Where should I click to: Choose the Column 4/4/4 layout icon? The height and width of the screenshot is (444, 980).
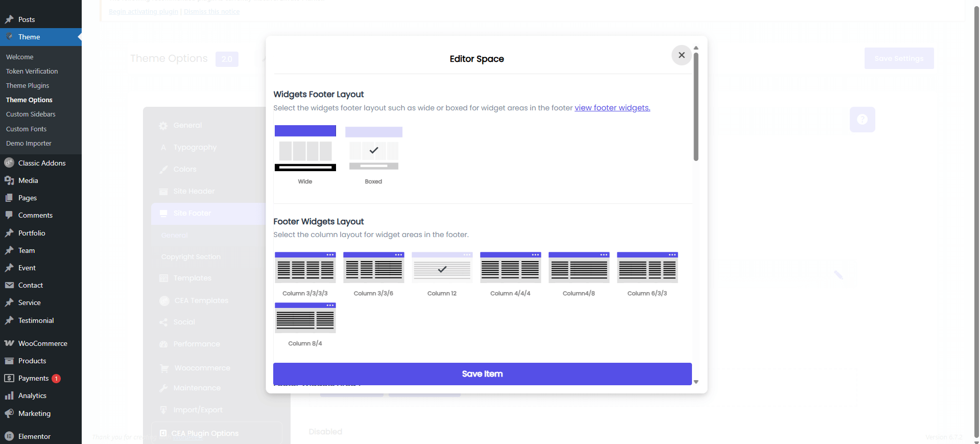pyautogui.click(x=510, y=267)
